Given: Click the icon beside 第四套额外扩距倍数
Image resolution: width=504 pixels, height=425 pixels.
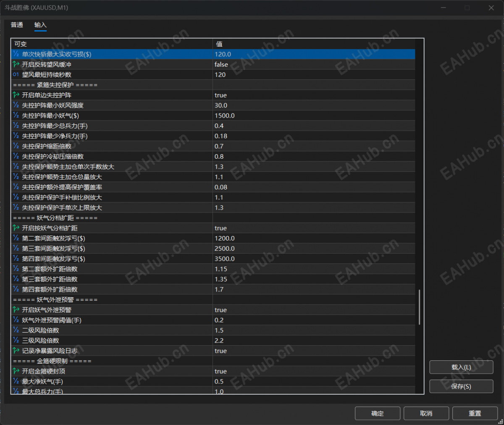Looking at the screenshot, I should point(16,289).
